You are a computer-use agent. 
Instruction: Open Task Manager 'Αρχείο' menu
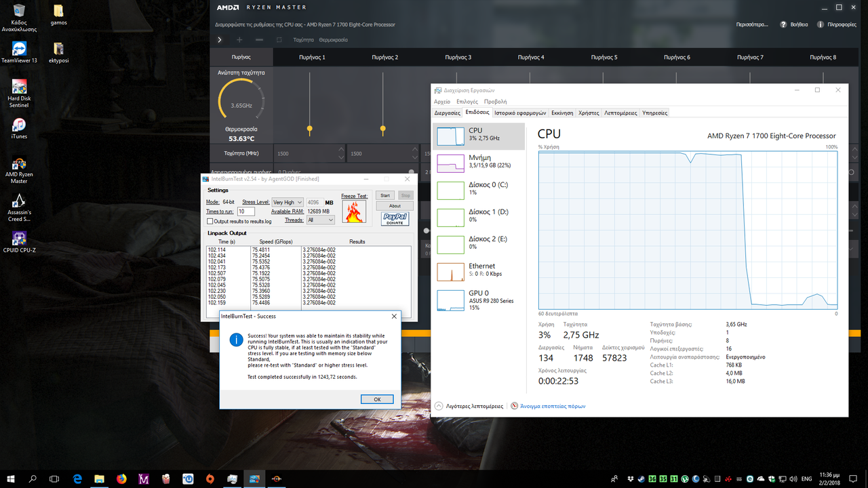pyautogui.click(x=442, y=102)
